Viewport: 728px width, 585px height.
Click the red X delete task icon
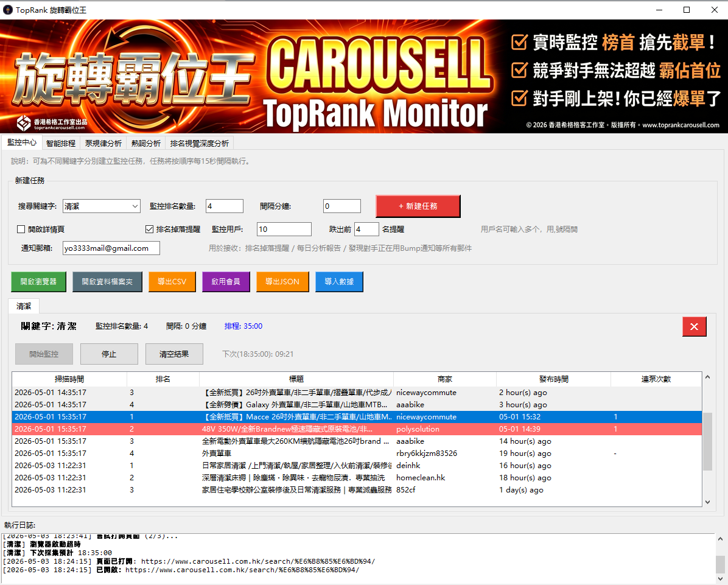(x=694, y=326)
